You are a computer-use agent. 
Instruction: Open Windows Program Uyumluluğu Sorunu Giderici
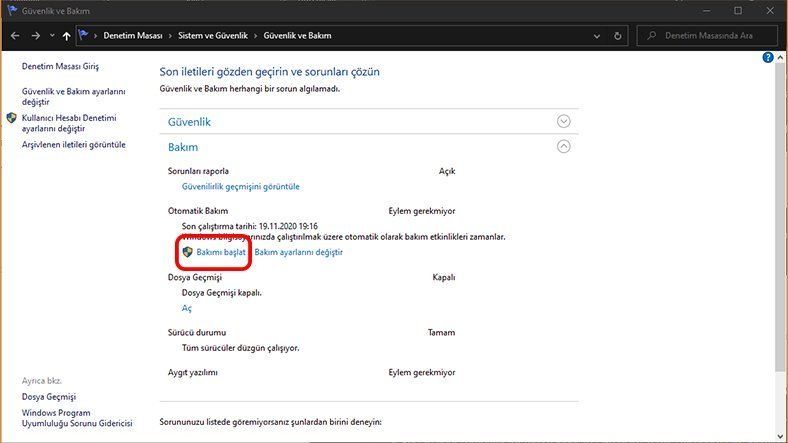pos(76,417)
